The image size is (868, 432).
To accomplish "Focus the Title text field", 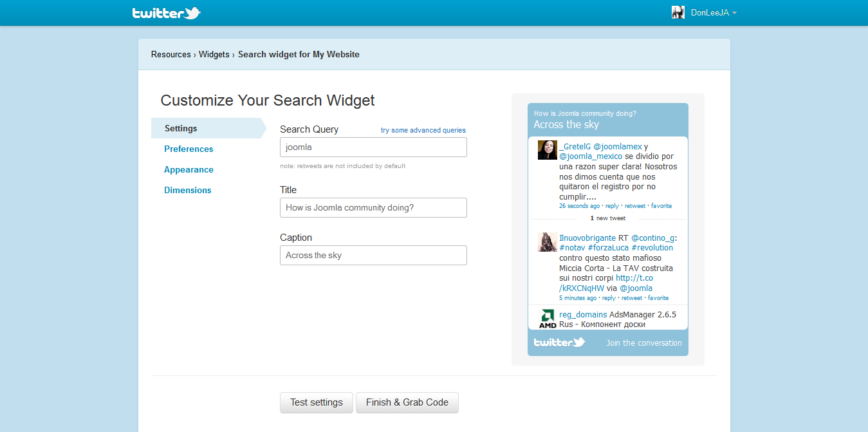I will tap(373, 208).
